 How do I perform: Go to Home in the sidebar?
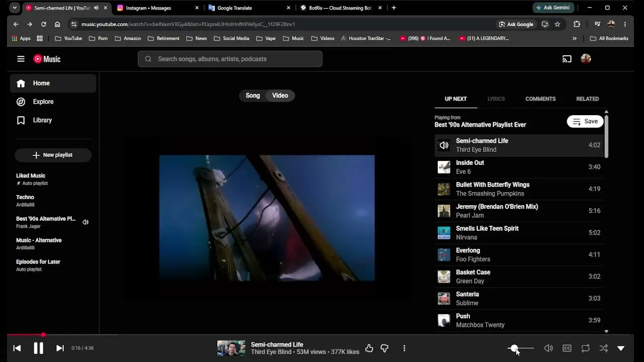[53, 83]
